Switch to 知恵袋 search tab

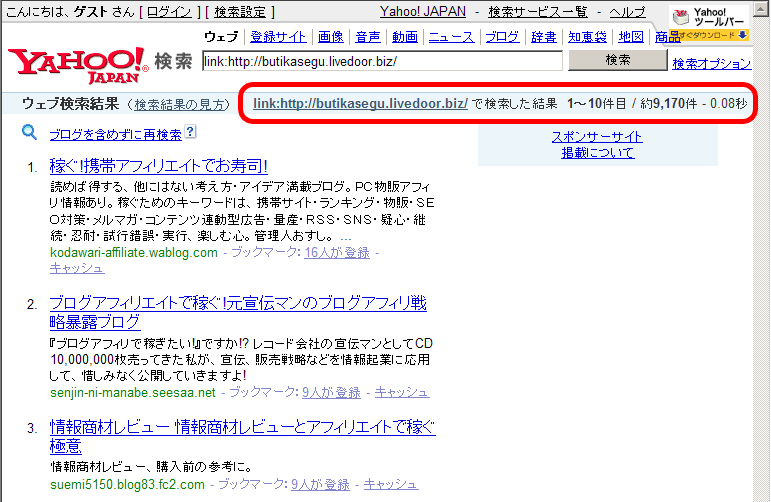click(x=587, y=36)
